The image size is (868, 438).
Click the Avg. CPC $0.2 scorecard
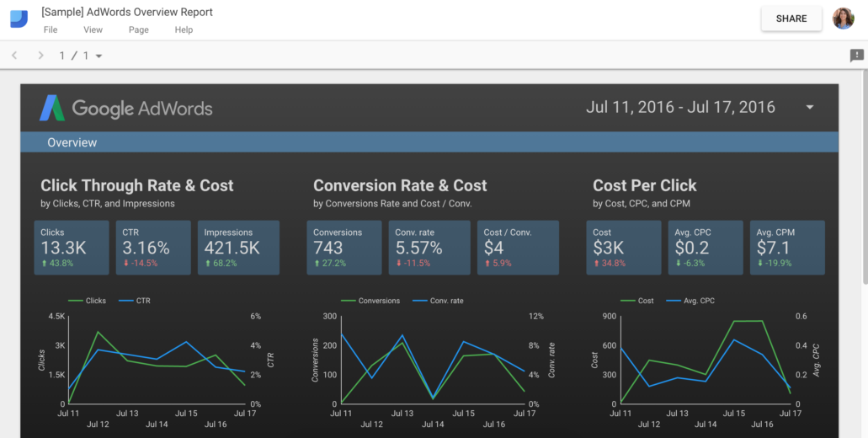click(706, 248)
